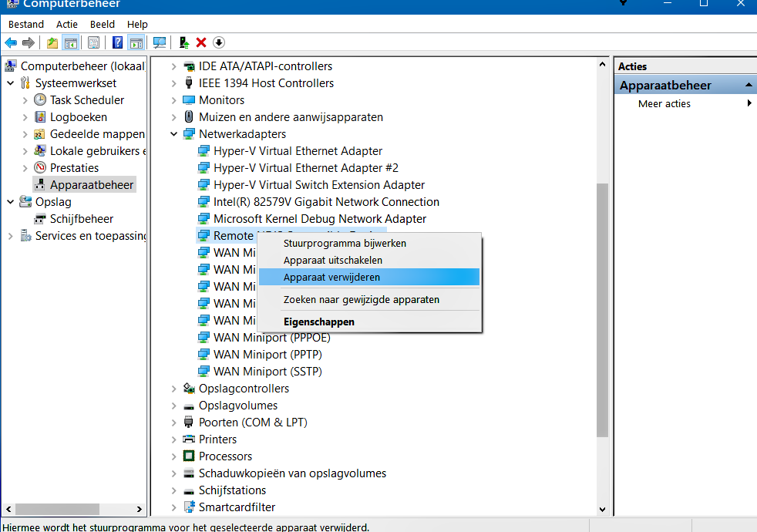Click the Logboeken icon in the tree

pos(40,117)
